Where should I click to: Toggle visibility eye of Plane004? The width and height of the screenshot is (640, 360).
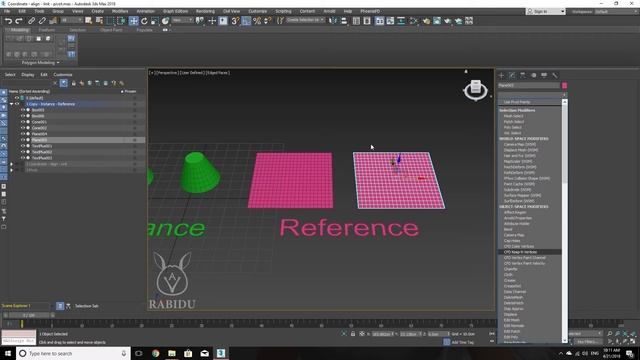coord(23,133)
